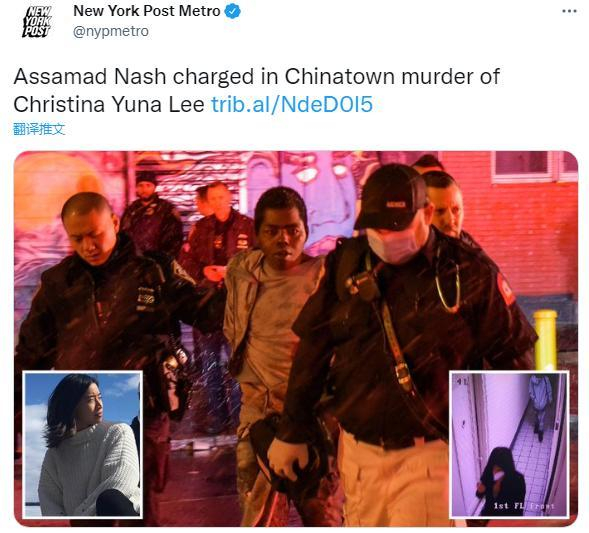Click the masked officer's black cap
This screenshot has height=533, width=589.
pyautogui.click(x=391, y=196)
